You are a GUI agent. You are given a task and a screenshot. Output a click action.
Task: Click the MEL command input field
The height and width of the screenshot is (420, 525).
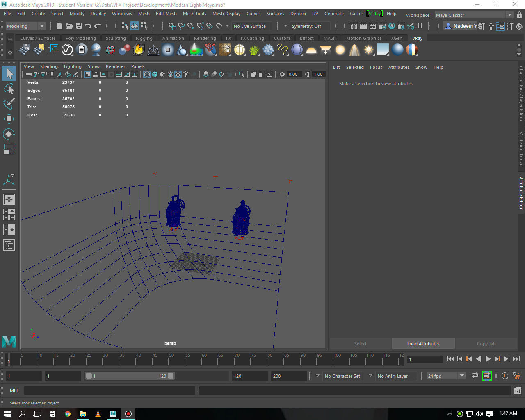(x=110, y=390)
